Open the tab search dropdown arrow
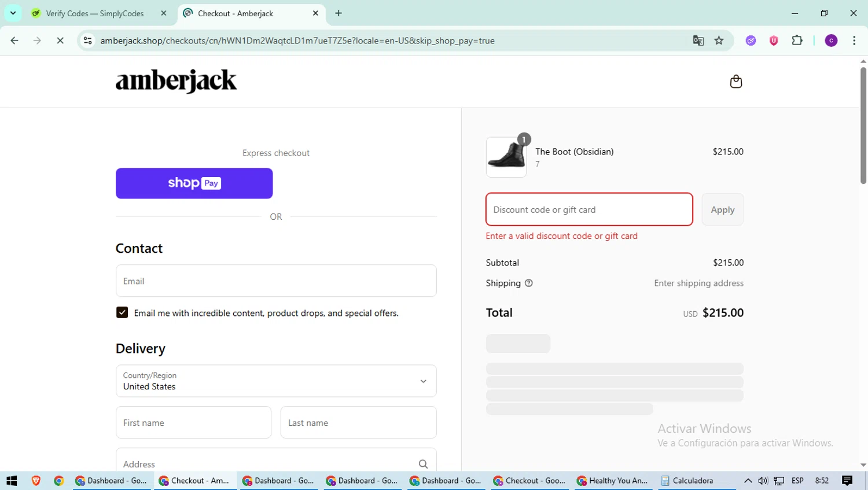 (13, 13)
